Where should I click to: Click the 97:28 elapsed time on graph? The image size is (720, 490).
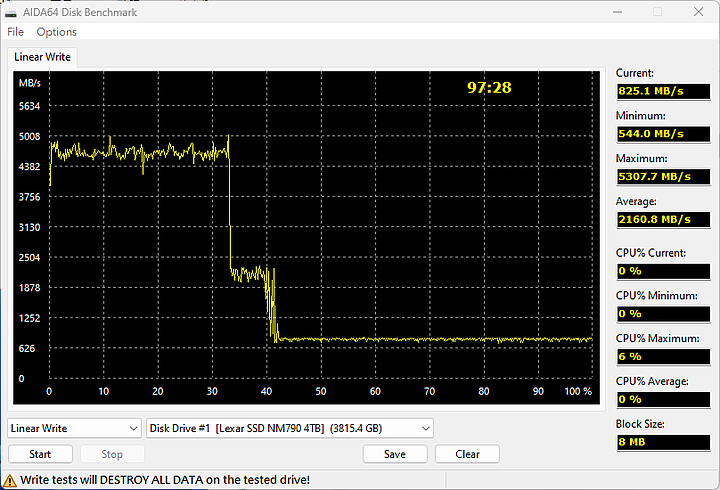pos(489,88)
